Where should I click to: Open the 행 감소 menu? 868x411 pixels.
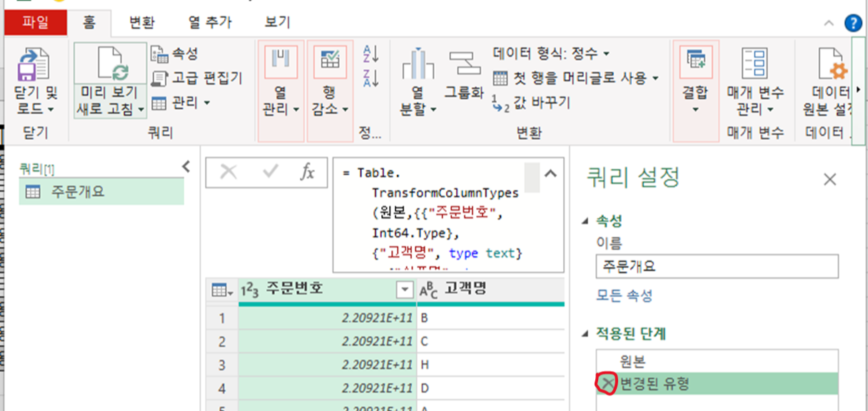click(330, 90)
